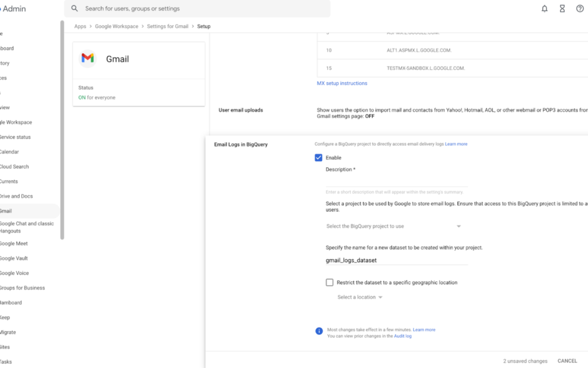Click the gmail_logs_dataset name field
The width and height of the screenshot is (588, 368).
(x=397, y=260)
